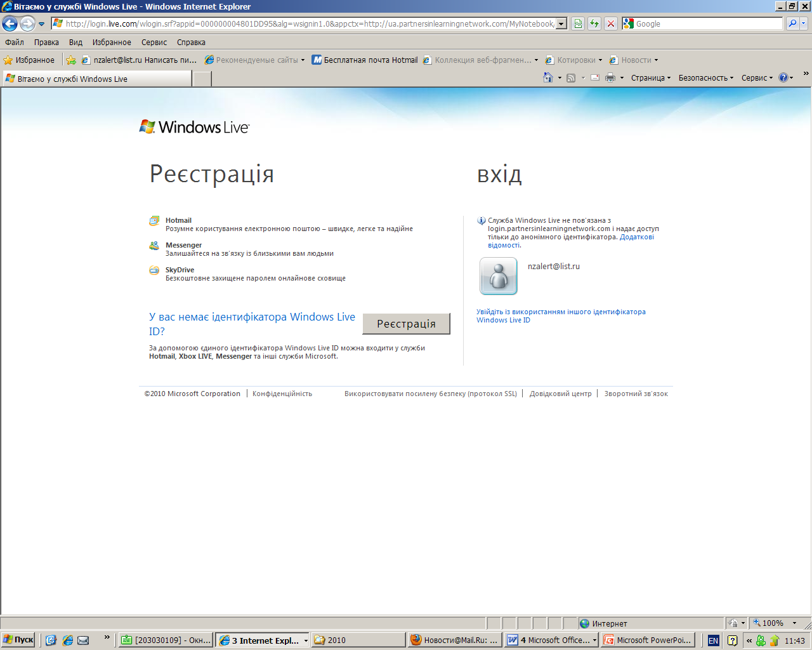Click the Print icon in command bar
The height and width of the screenshot is (650, 812).
coord(610,77)
